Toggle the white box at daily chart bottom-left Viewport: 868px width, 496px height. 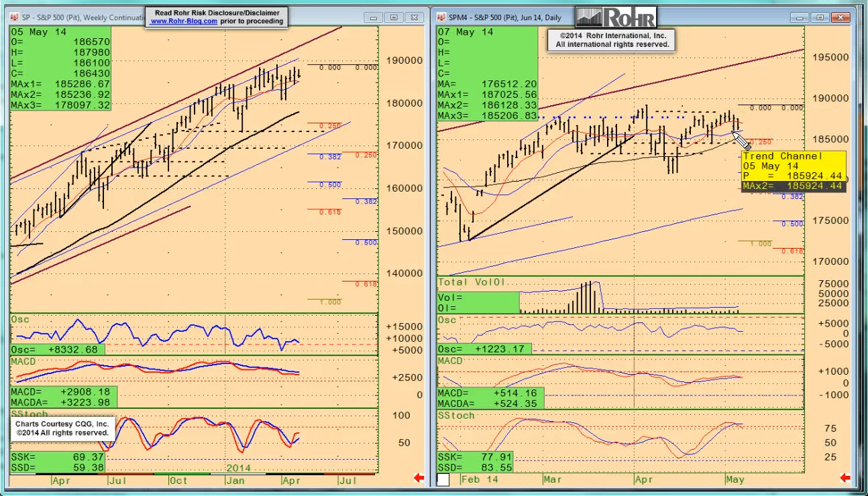point(443,479)
